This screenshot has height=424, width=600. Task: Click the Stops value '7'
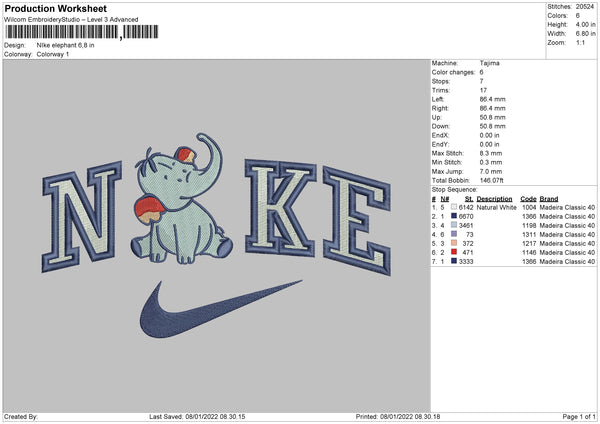pos(481,81)
